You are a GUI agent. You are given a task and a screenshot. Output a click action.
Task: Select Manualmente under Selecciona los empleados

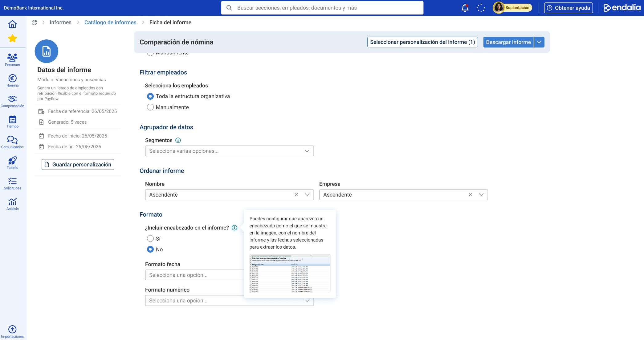click(x=150, y=107)
